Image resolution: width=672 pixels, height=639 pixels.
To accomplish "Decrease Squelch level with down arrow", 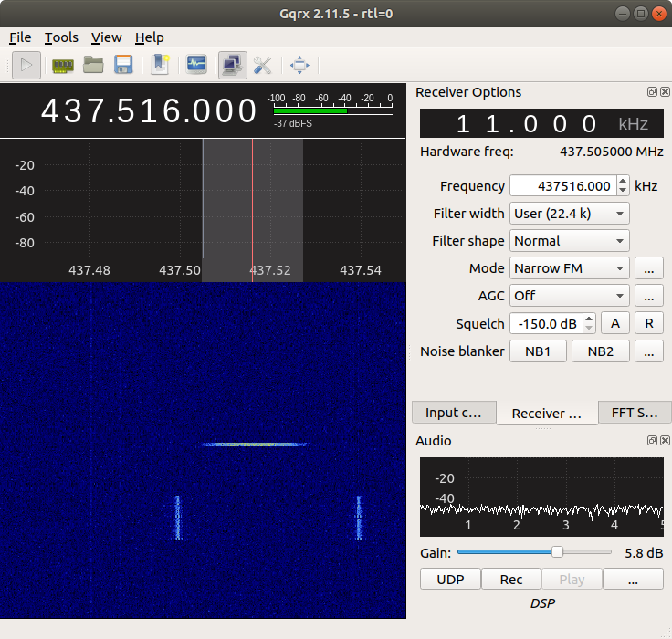I will [589, 329].
